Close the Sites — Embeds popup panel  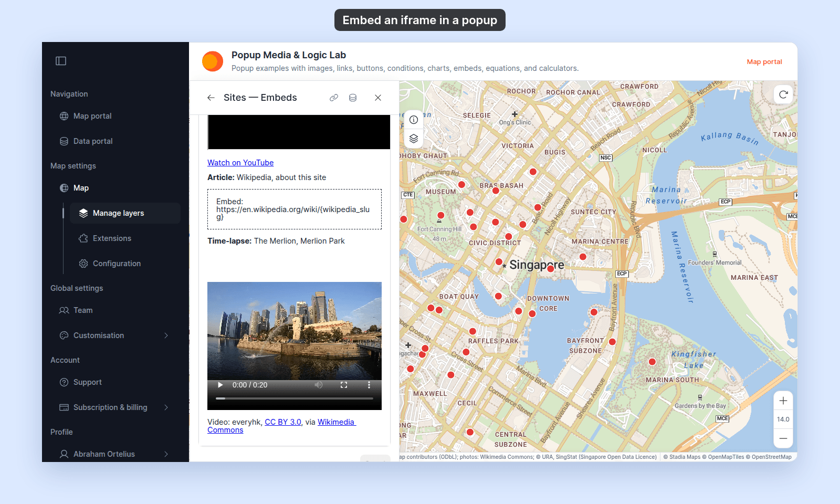tap(378, 98)
